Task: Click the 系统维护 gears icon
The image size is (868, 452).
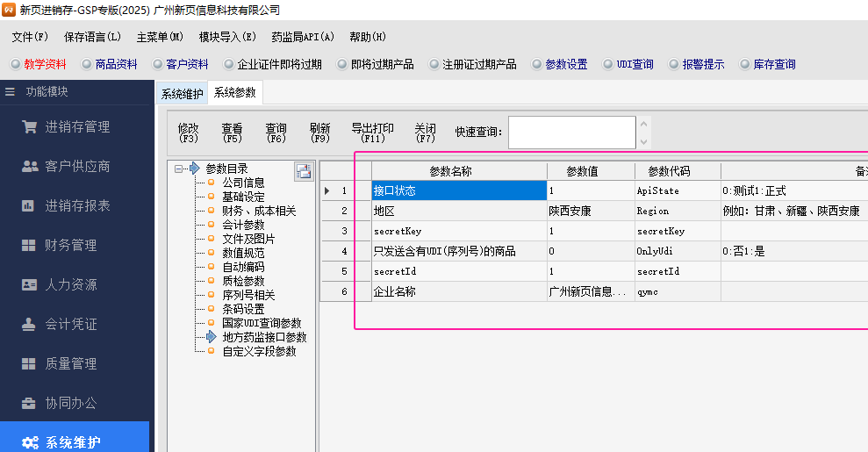Action: pos(29,442)
